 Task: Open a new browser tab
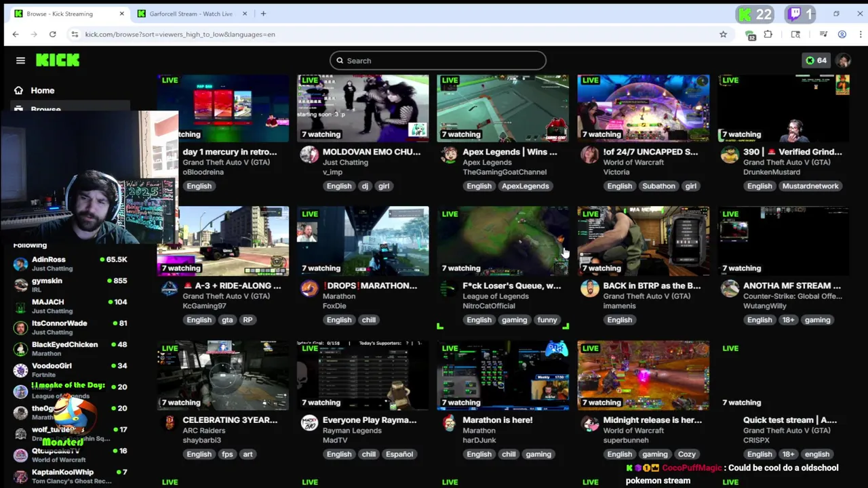pyautogui.click(x=263, y=14)
